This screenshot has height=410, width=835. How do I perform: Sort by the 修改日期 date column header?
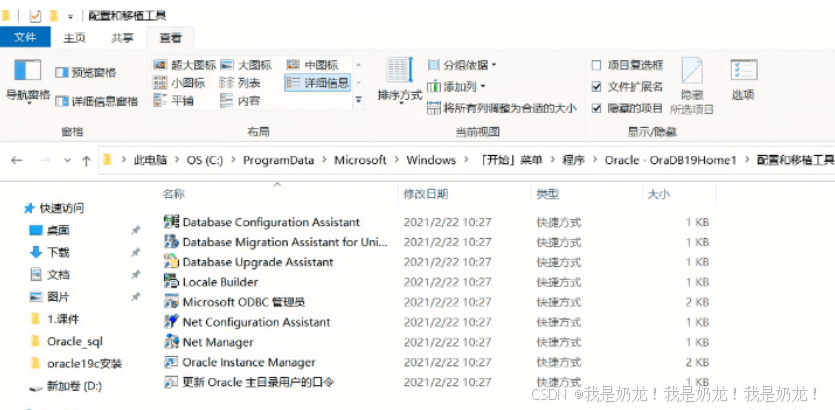[425, 194]
